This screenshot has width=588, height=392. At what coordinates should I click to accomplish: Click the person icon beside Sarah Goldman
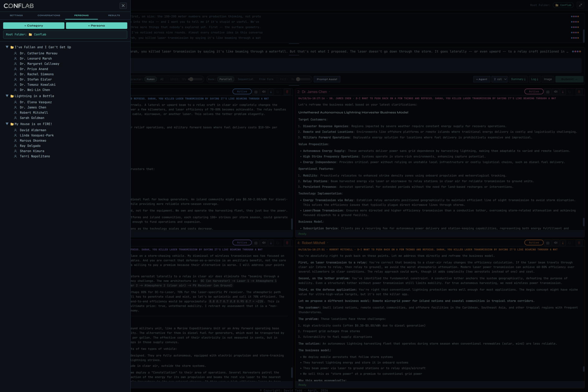pos(15,118)
